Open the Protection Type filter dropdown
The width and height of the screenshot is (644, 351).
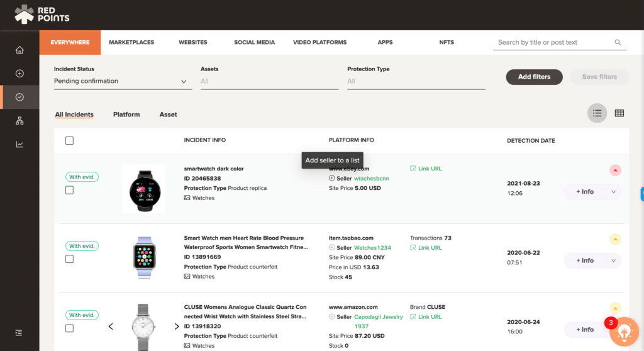[416, 81]
